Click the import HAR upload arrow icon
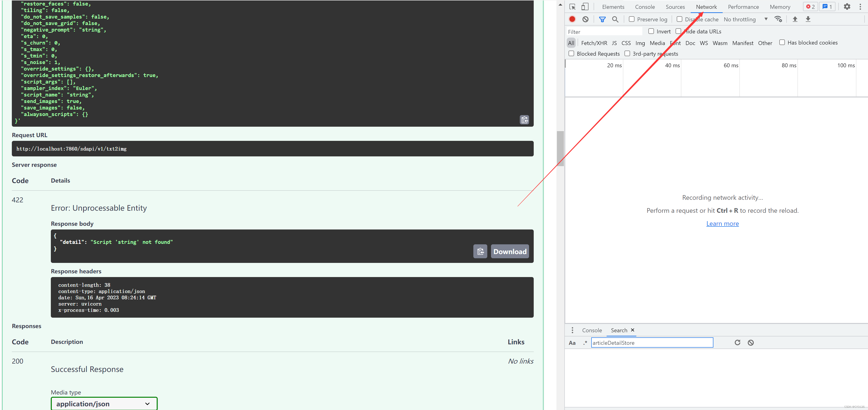The width and height of the screenshot is (868, 410). [x=795, y=19]
